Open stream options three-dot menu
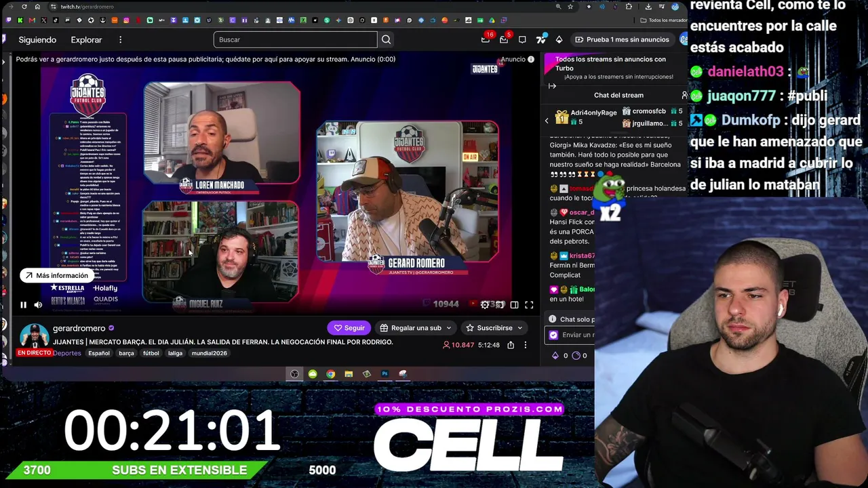This screenshot has height=488, width=868. pyautogui.click(x=525, y=345)
